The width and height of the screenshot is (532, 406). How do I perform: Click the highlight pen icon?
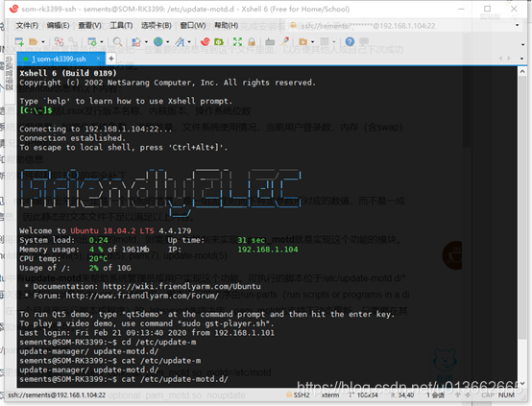pyautogui.click(x=284, y=41)
